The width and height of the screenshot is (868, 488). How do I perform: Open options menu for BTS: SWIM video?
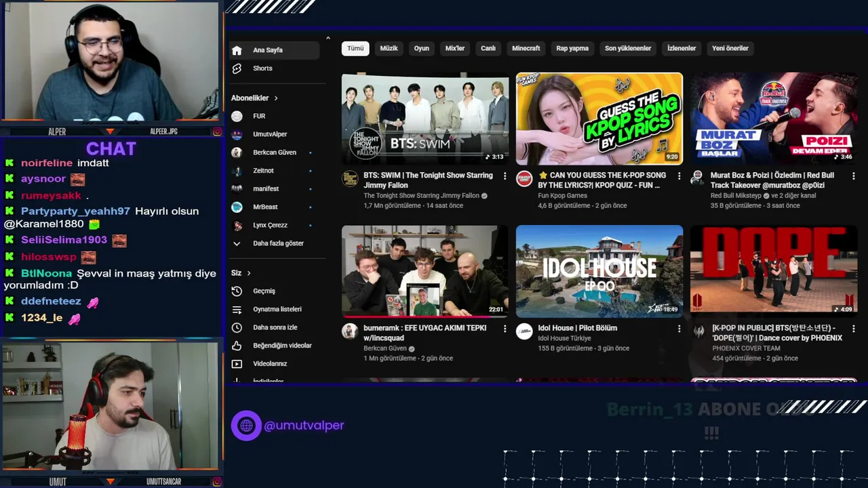pyautogui.click(x=505, y=176)
